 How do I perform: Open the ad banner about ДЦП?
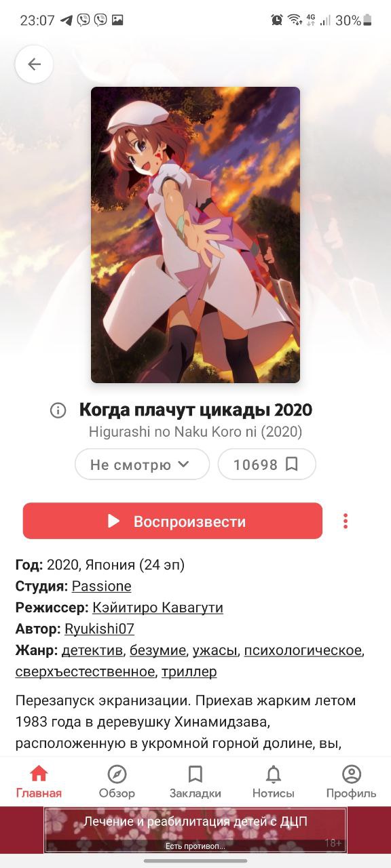click(x=195, y=830)
